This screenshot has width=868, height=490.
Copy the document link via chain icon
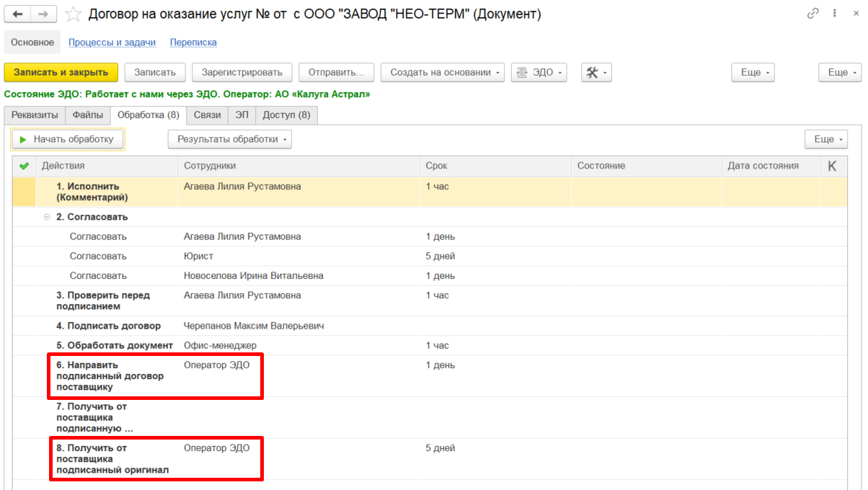(x=813, y=14)
